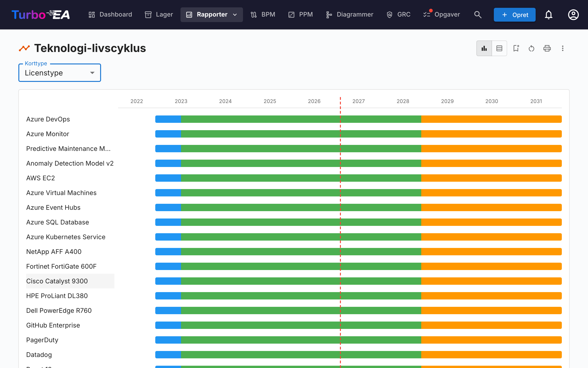This screenshot has height=368, width=588.
Task: Save report as bookmark icon
Action: click(516, 48)
